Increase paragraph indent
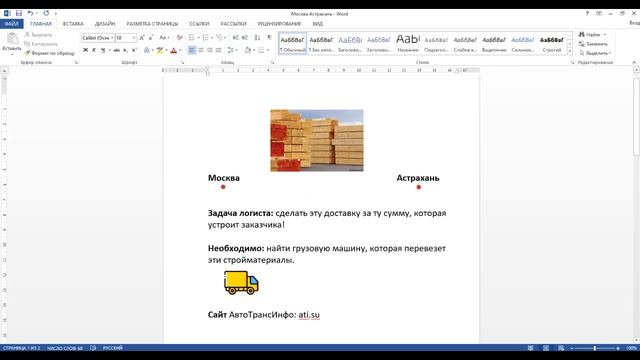This screenshot has width=640, height=360. coord(245,38)
